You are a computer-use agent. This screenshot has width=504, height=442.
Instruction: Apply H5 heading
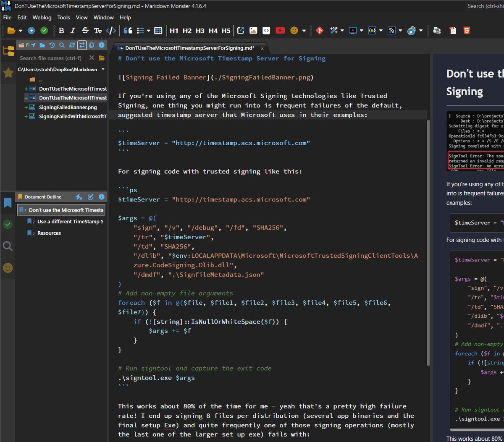[226, 30]
